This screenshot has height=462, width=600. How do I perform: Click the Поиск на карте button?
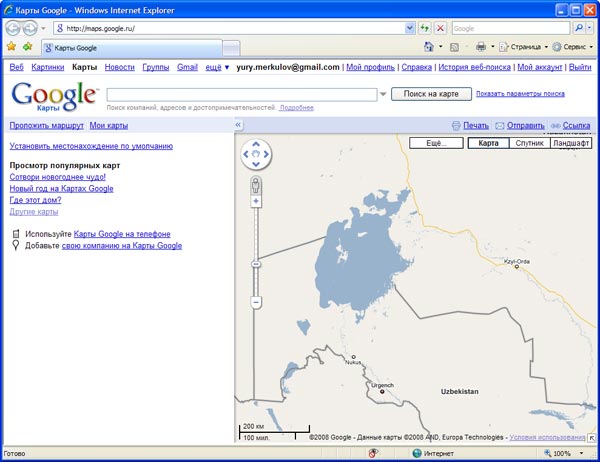click(x=431, y=94)
